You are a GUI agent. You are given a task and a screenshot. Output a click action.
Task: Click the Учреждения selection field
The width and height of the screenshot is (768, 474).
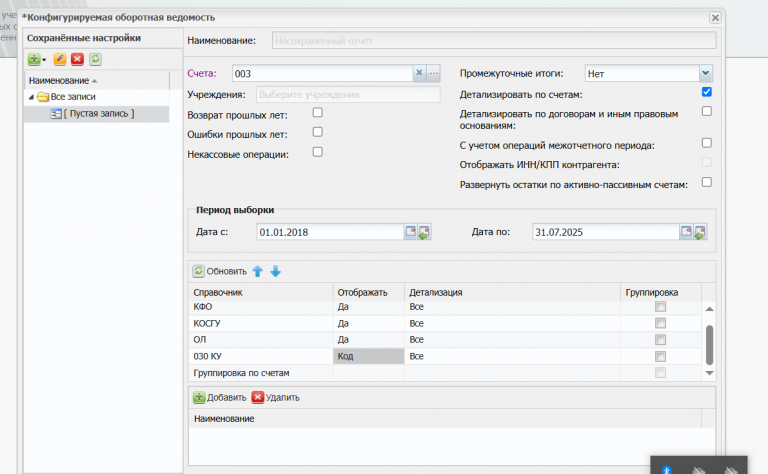click(x=348, y=95)
